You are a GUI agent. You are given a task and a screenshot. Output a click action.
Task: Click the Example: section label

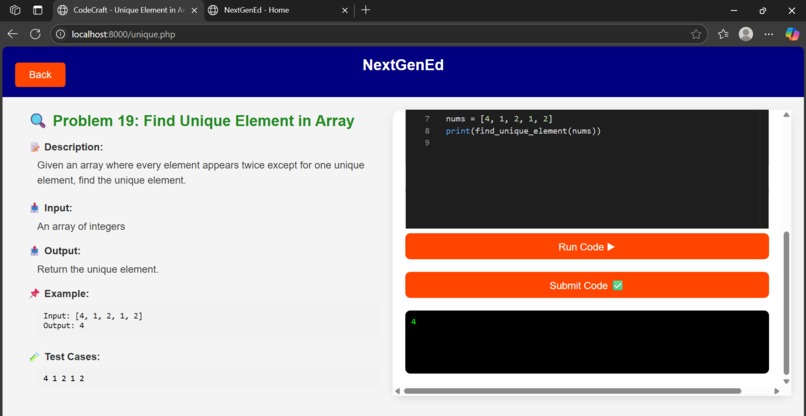click(66, 294)
